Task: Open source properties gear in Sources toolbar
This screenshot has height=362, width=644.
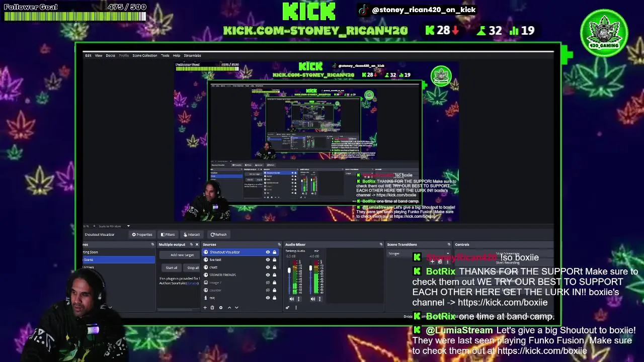Action: point(221,308)
